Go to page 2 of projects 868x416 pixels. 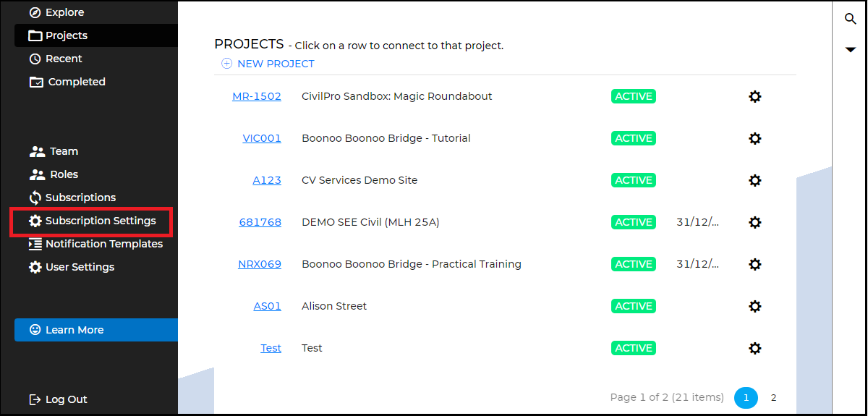(x=773, y=397)
